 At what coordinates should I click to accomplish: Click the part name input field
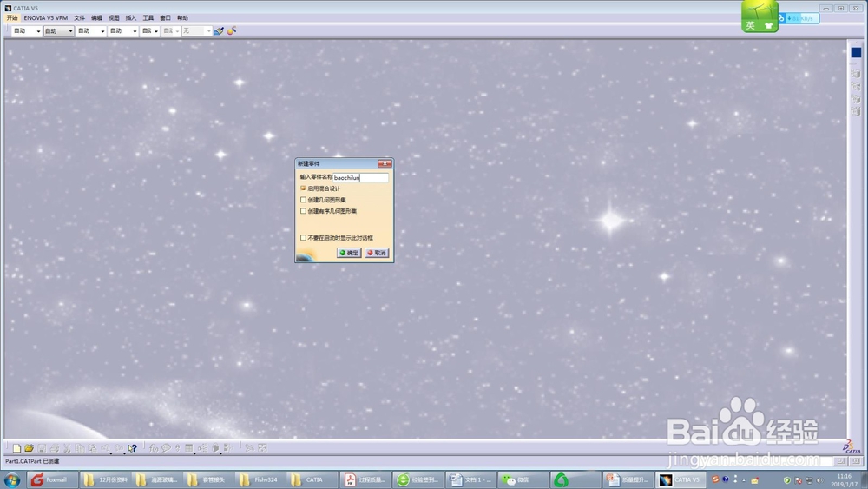click(x=360, y=177)
